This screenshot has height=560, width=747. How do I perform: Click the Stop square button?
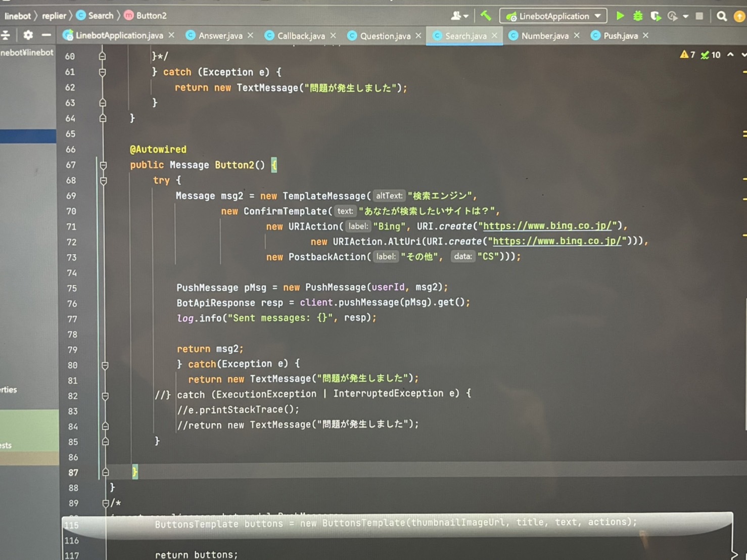coord(699,16)
